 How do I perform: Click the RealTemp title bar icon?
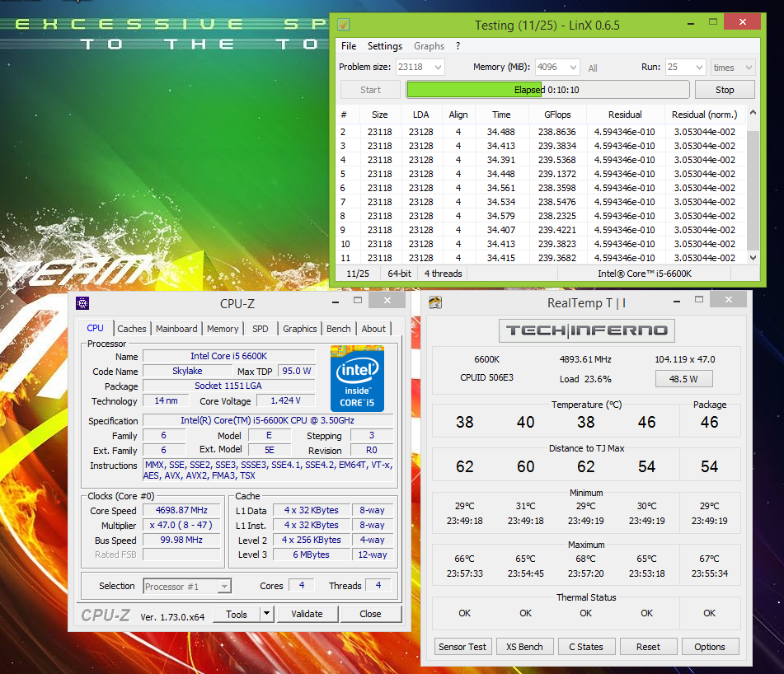pos(435,302)
